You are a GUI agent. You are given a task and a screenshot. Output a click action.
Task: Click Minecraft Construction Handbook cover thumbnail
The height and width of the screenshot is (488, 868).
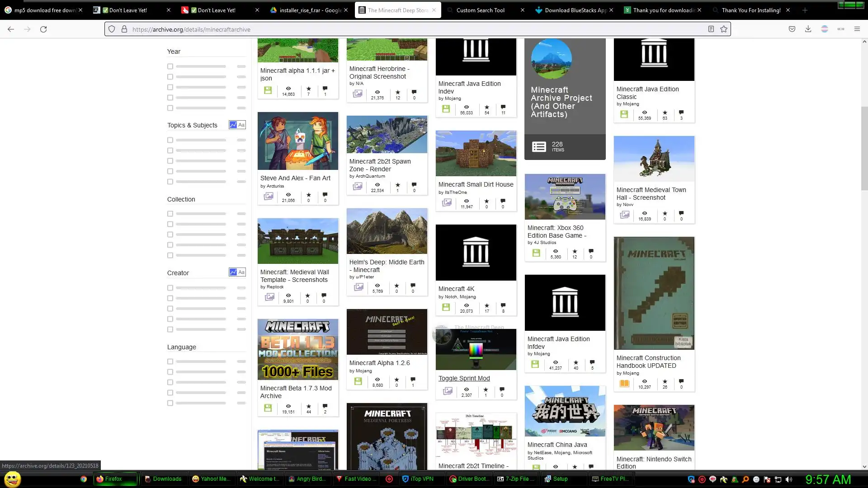click(654, 293)
